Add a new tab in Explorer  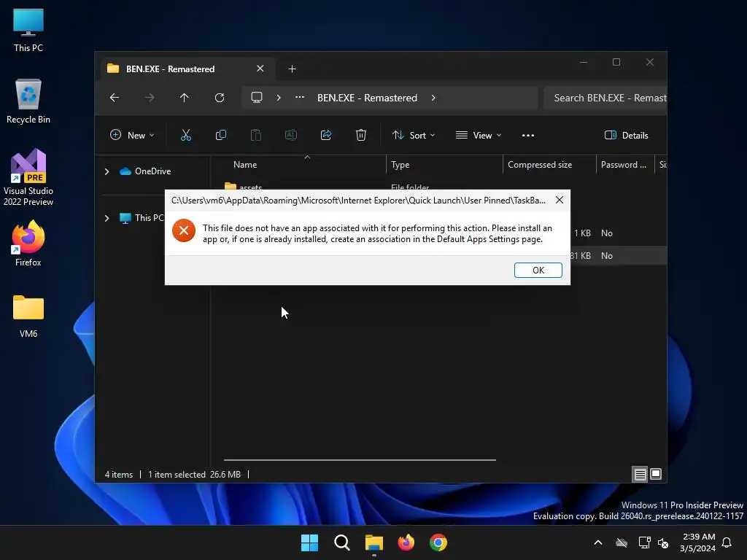click(x=292, y=69)
